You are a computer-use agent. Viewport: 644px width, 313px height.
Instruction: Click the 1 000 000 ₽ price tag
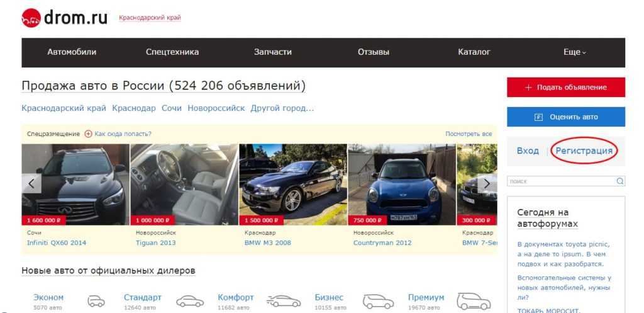(153, 220)
